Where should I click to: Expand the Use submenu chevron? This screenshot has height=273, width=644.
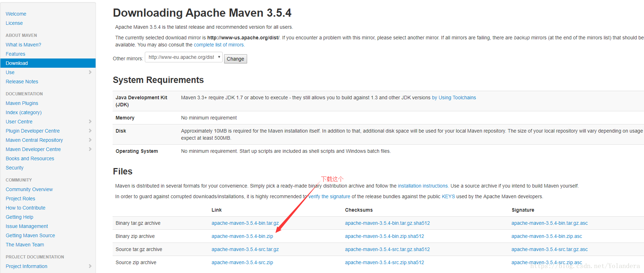pos(90,72)
